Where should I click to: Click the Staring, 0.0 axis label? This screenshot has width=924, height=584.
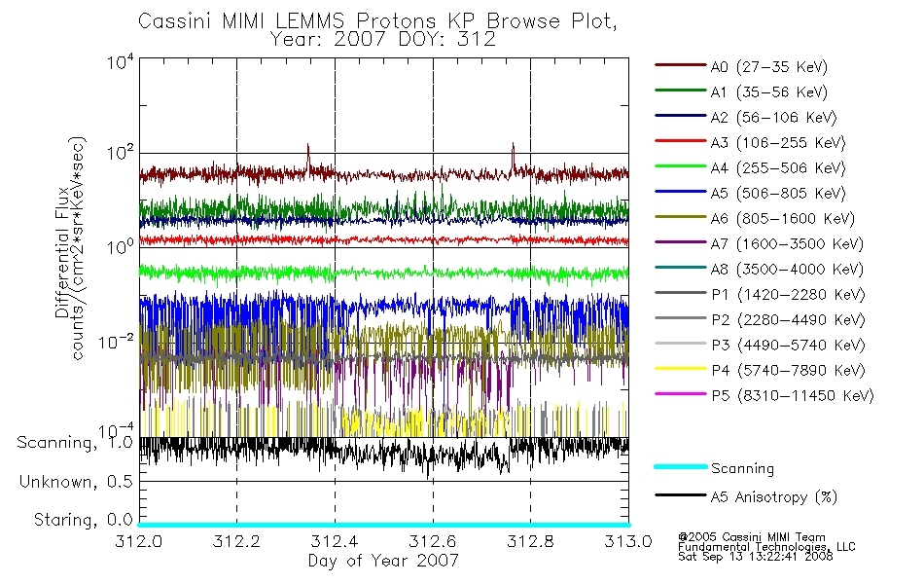[x=84, y=520]
